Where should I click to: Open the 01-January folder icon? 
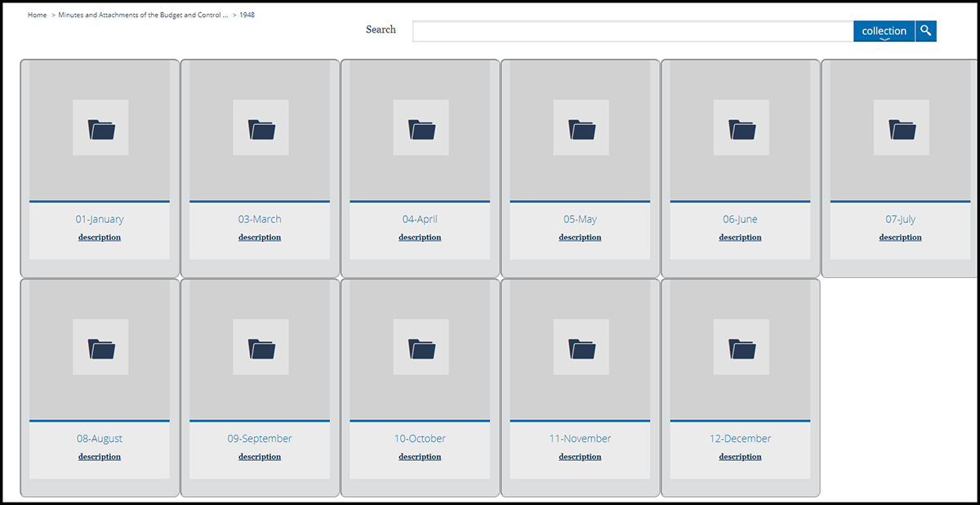pyautogui.click(x=100, y=128)
